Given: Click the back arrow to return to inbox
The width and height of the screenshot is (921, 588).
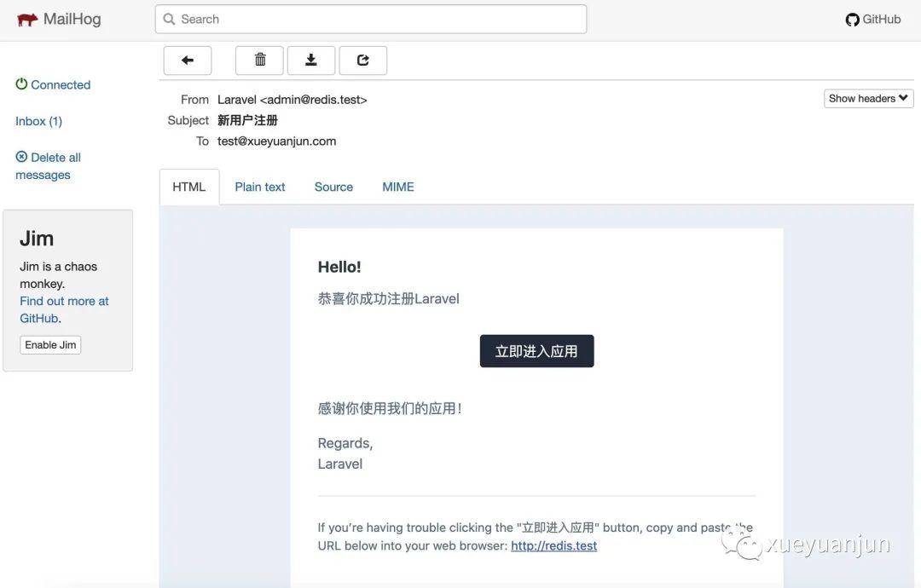Looking at the screenshot, I should (x=187, y=60).
